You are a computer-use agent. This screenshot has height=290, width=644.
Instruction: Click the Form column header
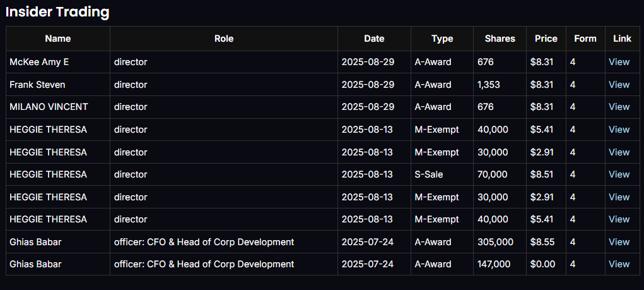coord(585,39)
